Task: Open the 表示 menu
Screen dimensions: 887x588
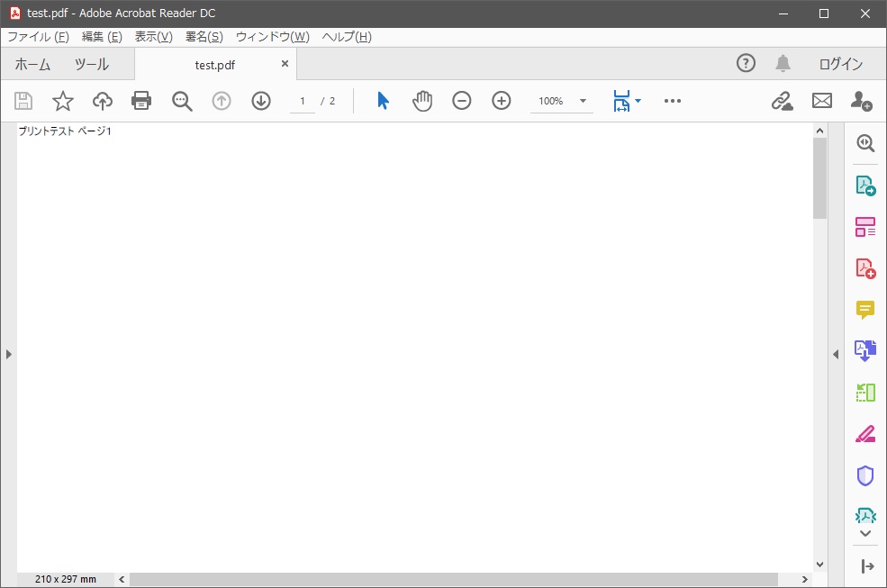Action: pyautogui.click(x=152, y=37)
